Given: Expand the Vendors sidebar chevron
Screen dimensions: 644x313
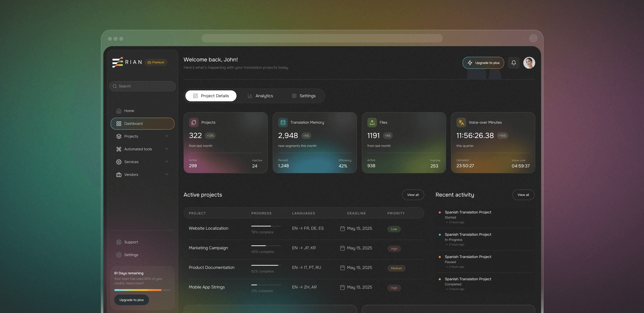Looking at the screenshot, I should [167, 174].
